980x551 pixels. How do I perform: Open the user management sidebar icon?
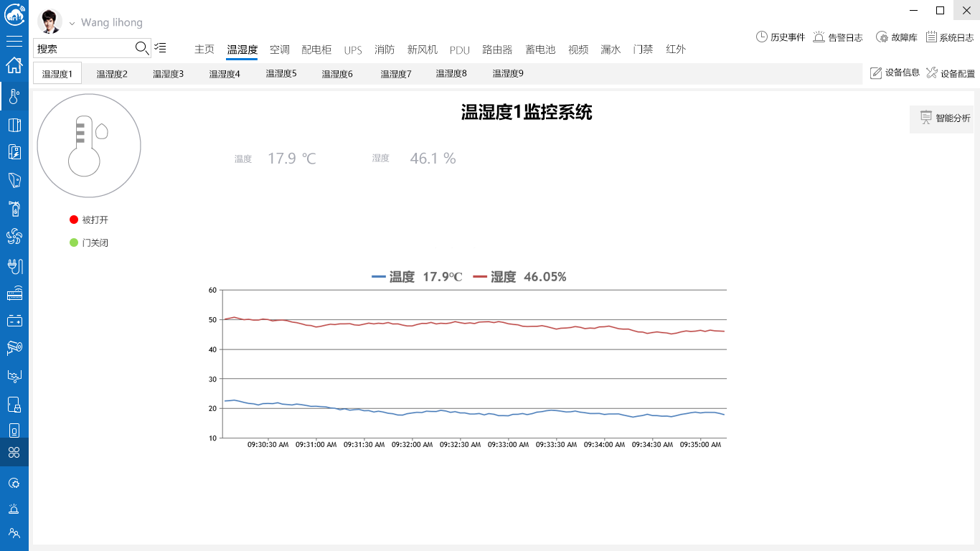tap(14, 533)
